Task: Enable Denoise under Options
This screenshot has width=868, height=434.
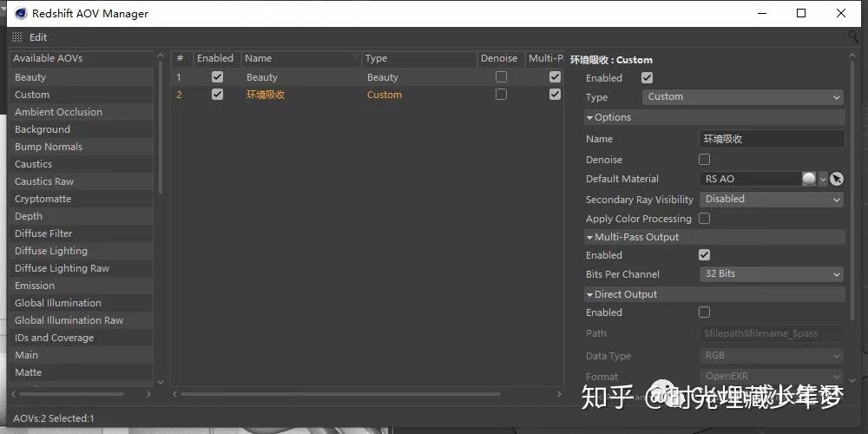Action: [x=704, y=160]
